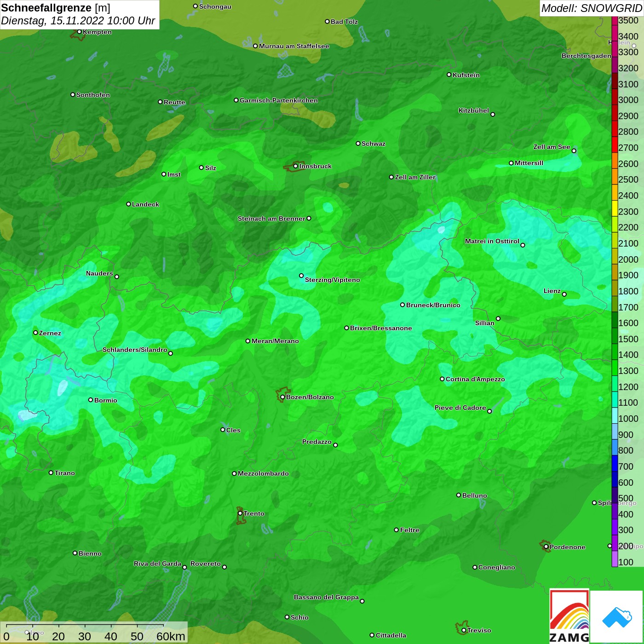Click the Rovereto label
The width and height of the screenshot is (644, 644).
(x=206, y=563)
